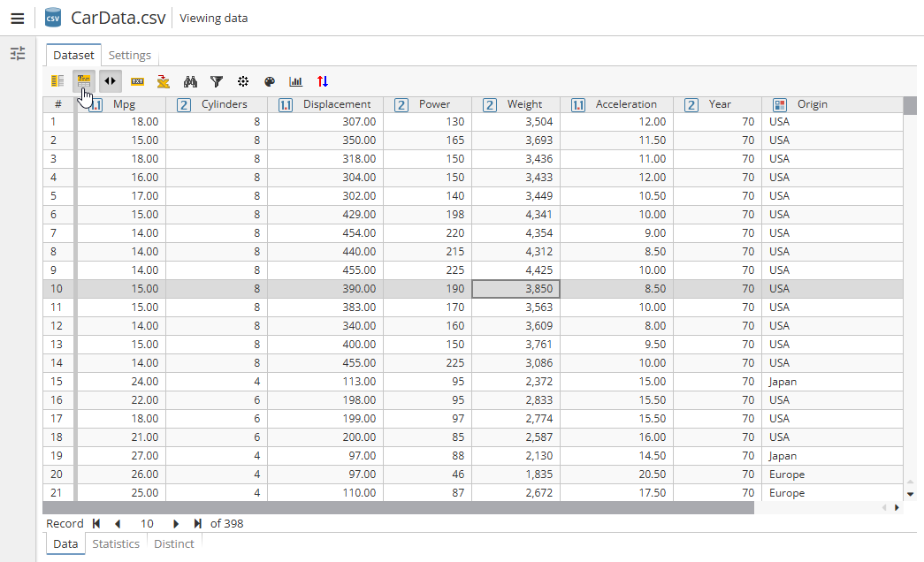
Task: Open the Distinct tab
Action: pyautogui.click(x=174, y=543)
